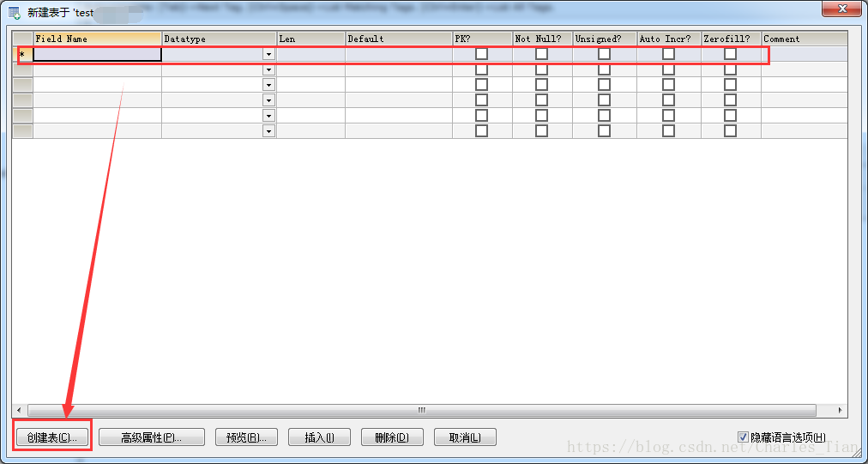Click the 创建表(C)... button

pos(52,437)
